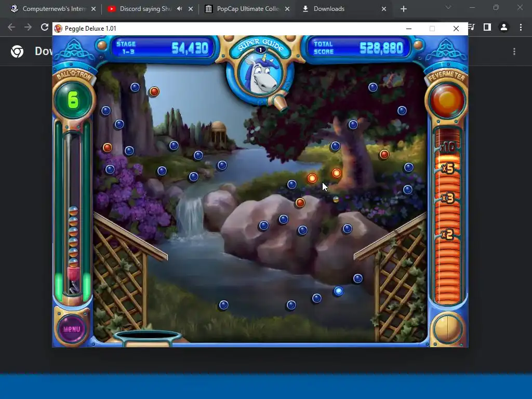Open the purple Menu button in Peggle
532x399 pixels.
click(x=72, y=329)
